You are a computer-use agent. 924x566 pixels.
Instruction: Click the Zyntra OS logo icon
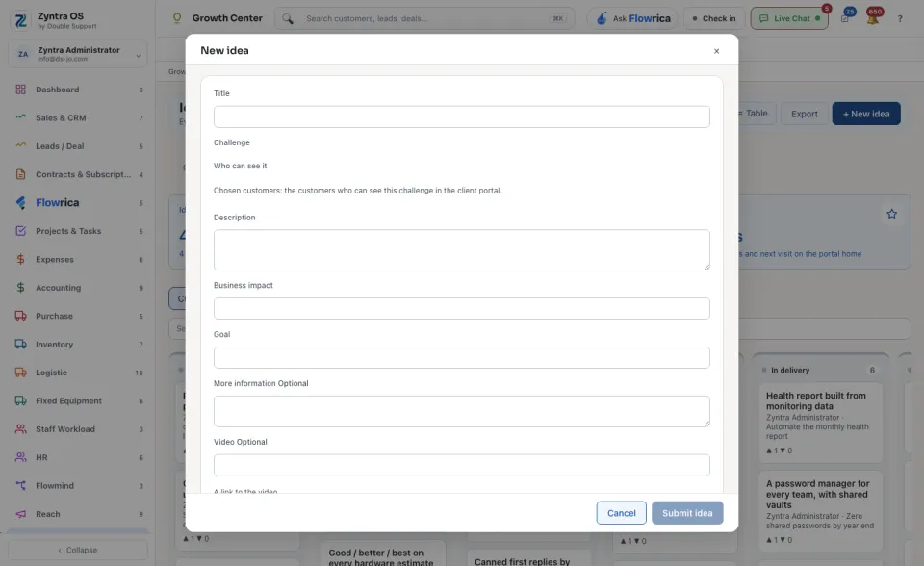20,20
